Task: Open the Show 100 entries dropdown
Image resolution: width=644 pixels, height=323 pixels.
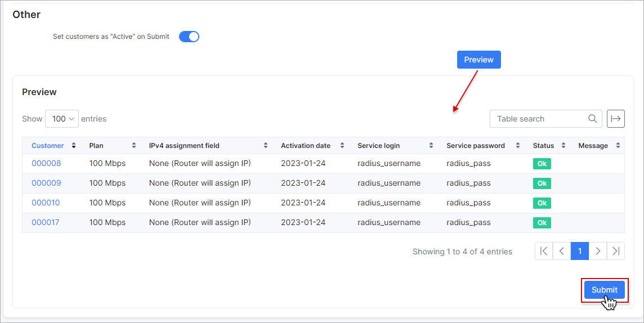Action: point(62,119)
